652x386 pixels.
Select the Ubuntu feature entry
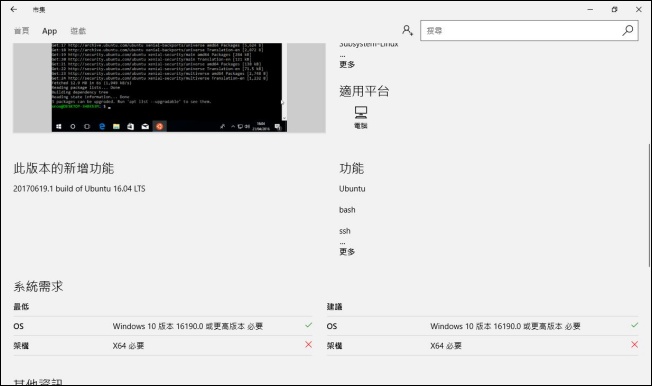click(x=352, y=188)
